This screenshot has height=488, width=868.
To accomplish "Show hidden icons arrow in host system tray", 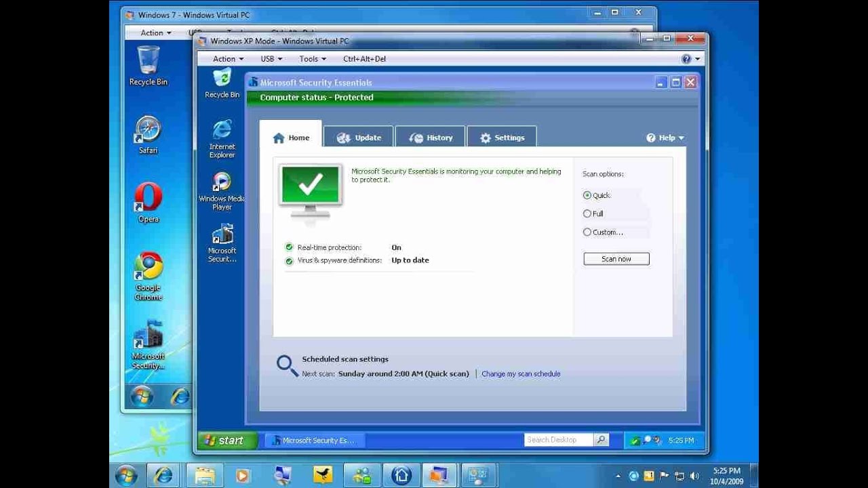I will pyautogui.click(x=618, y=476).
